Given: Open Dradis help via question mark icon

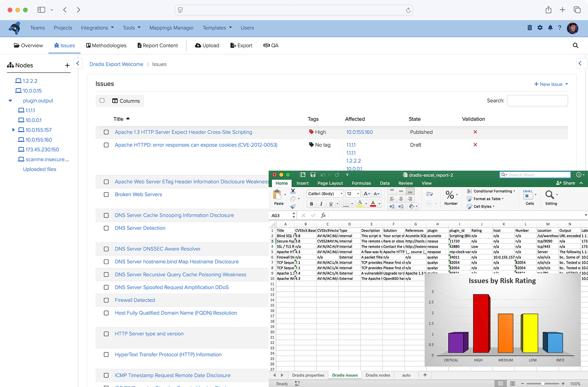Looking at the screenshot, I should point(560,27).
